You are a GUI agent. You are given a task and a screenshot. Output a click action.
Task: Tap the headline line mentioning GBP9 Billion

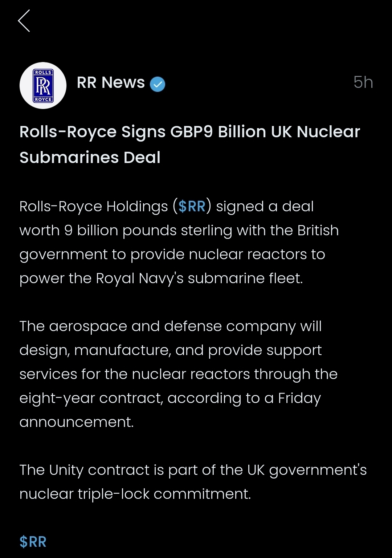click(x=189, y=132)
